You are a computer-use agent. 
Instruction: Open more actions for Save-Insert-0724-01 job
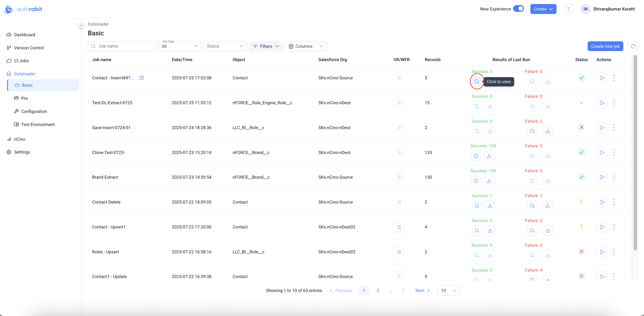tap(614, 128)
